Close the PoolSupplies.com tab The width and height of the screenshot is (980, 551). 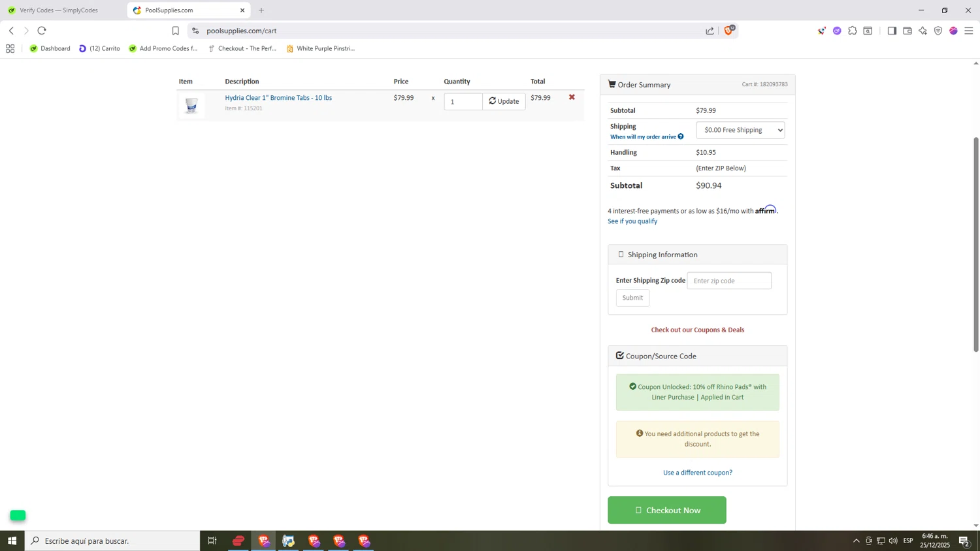[242, 10]
